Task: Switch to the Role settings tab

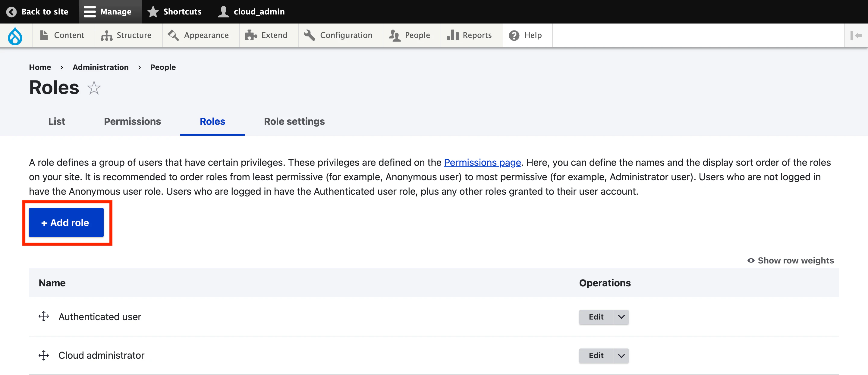Action: click(294, 121)
